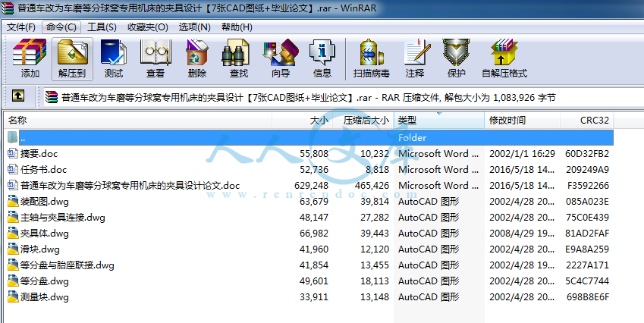Sort by 名称 column header

(138, 121)
